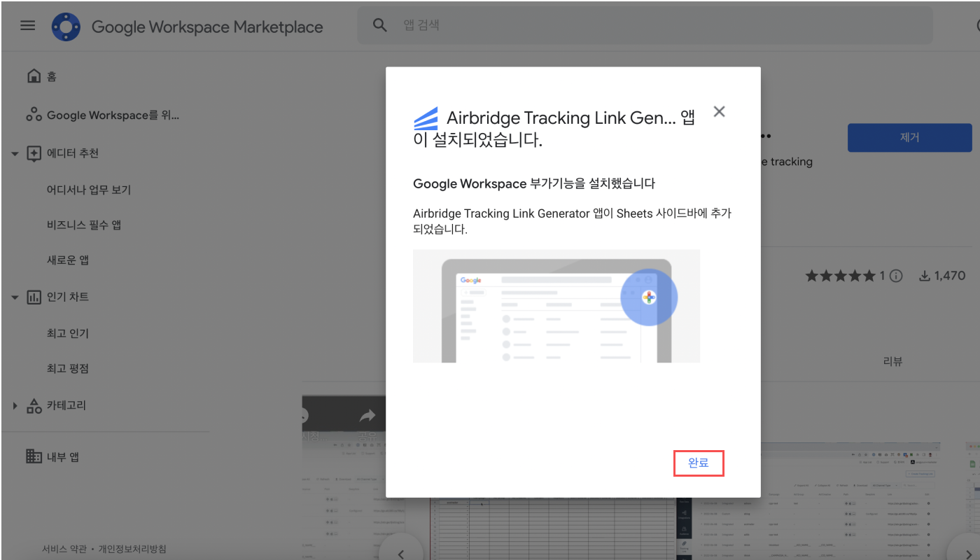Expand the 카테고리 section arrow
Screen dimensions: 980x560
15,406
